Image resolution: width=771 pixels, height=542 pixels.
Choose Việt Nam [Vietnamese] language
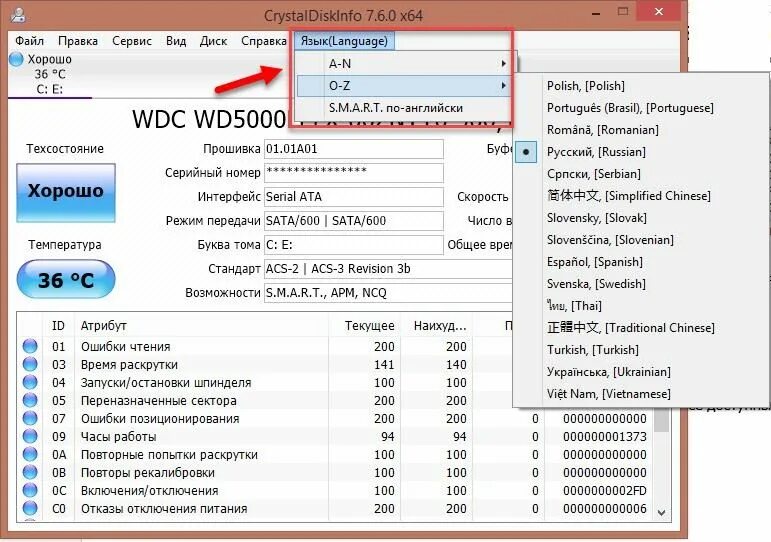(x=642, y=394)
